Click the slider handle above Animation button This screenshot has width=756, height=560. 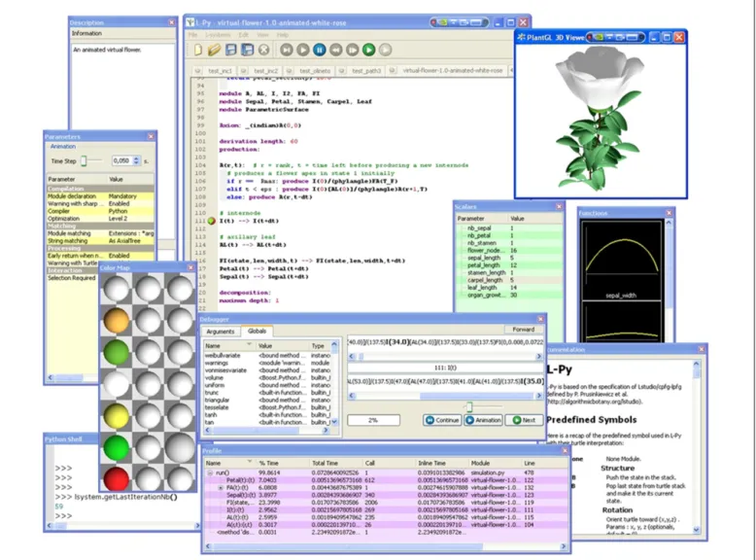tap(469, 406)
